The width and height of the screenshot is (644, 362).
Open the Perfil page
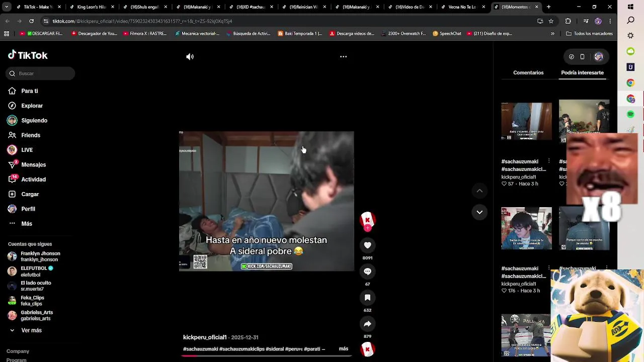click(x=28, y=209)
